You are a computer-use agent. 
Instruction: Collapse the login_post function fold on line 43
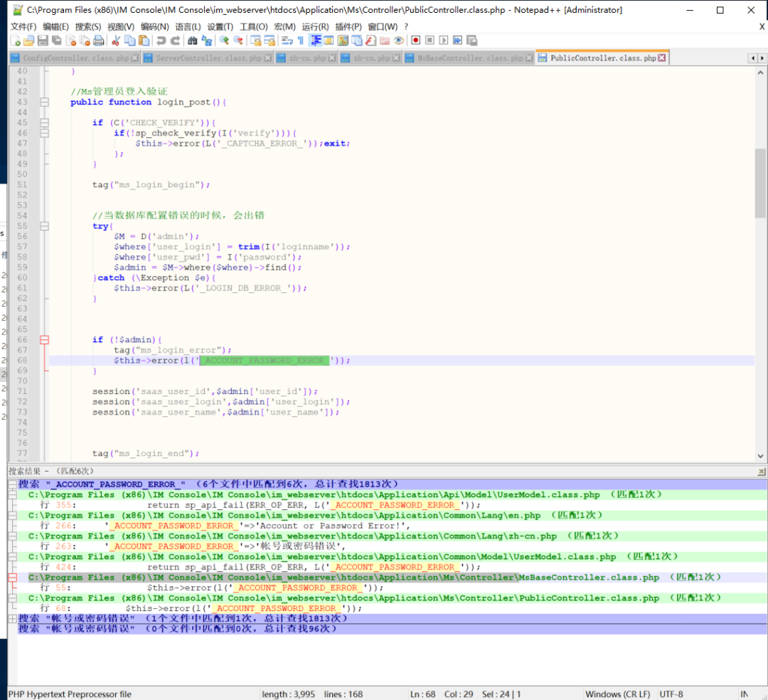click(x=45, y=102)
